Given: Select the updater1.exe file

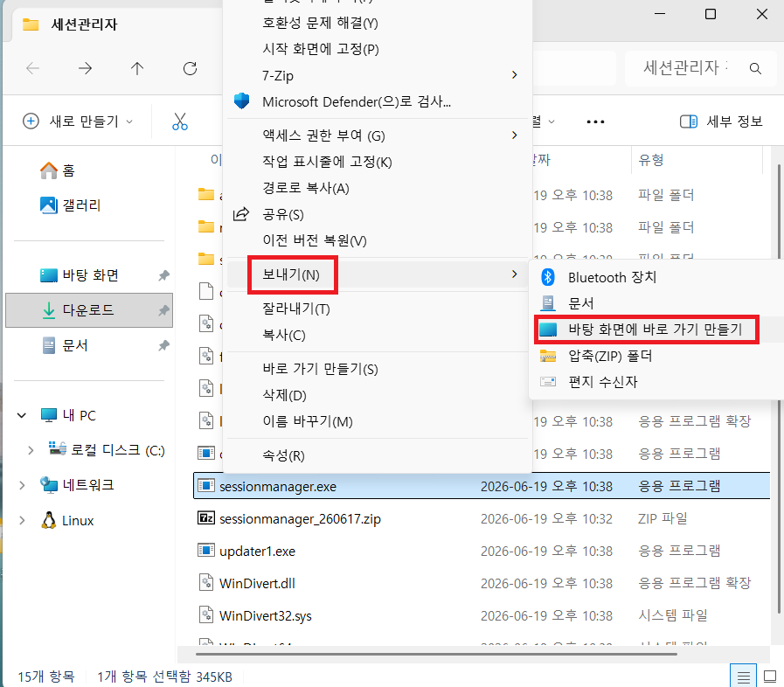Looking at the screenshot, I should click(482, 551).
